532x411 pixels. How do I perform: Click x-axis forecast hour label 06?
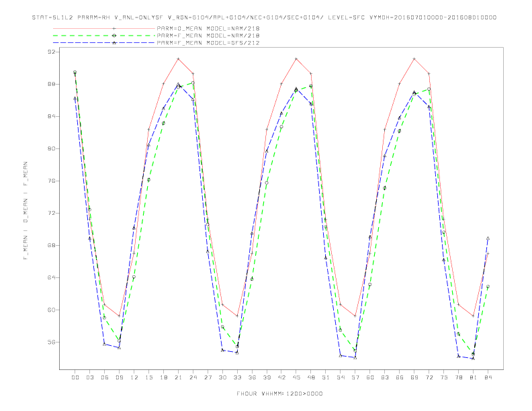(105, 377)
